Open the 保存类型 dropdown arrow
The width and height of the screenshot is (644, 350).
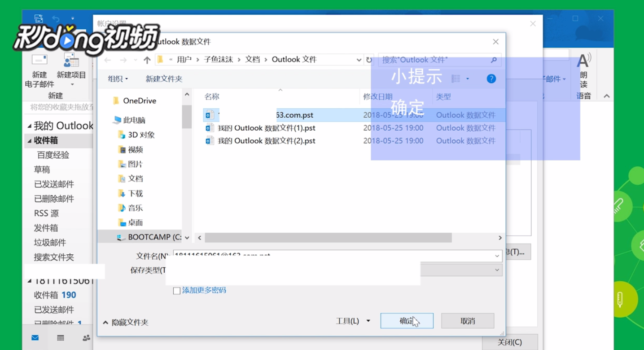click(x=497, y=270)
